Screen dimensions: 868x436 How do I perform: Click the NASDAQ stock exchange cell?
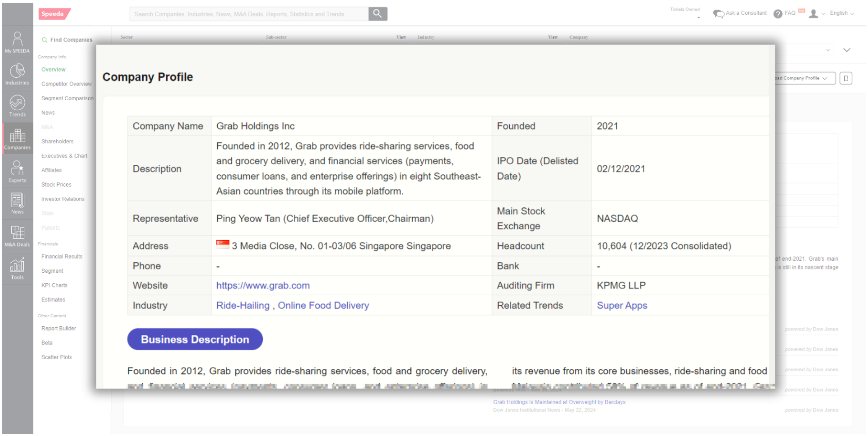click(680, 218)
